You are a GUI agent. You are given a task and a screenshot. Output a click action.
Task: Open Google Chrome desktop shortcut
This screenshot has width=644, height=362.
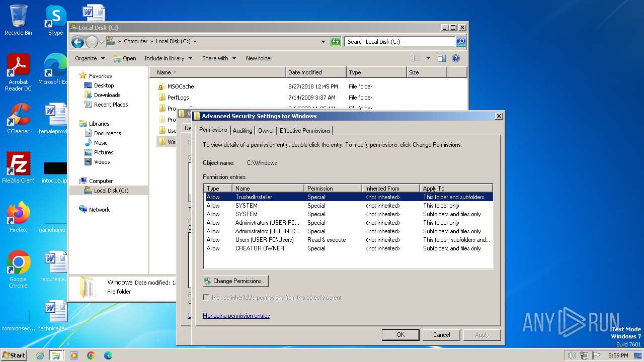pyautogui.click(x=18, y=269)
